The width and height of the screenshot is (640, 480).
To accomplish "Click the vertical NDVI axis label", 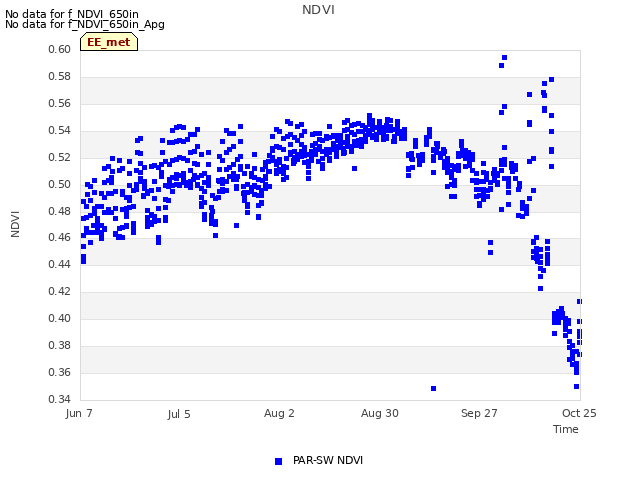I will click(x=15, y=224).
